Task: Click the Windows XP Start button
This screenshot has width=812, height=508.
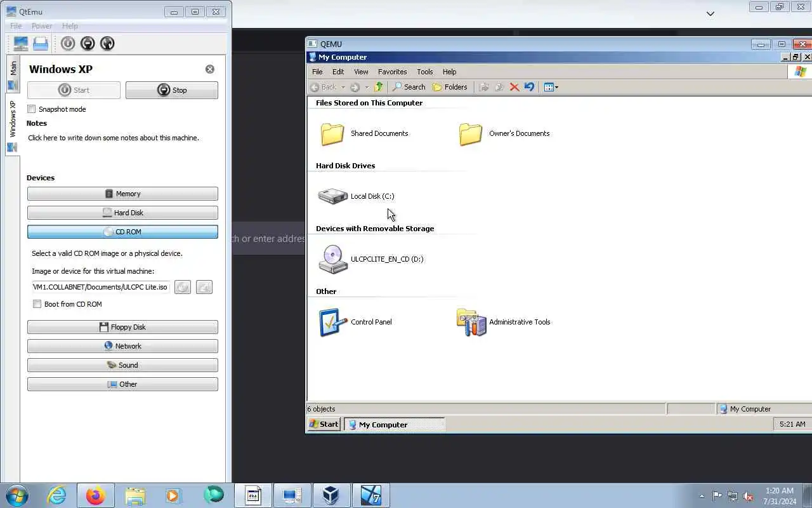Action: coord(324,424)
